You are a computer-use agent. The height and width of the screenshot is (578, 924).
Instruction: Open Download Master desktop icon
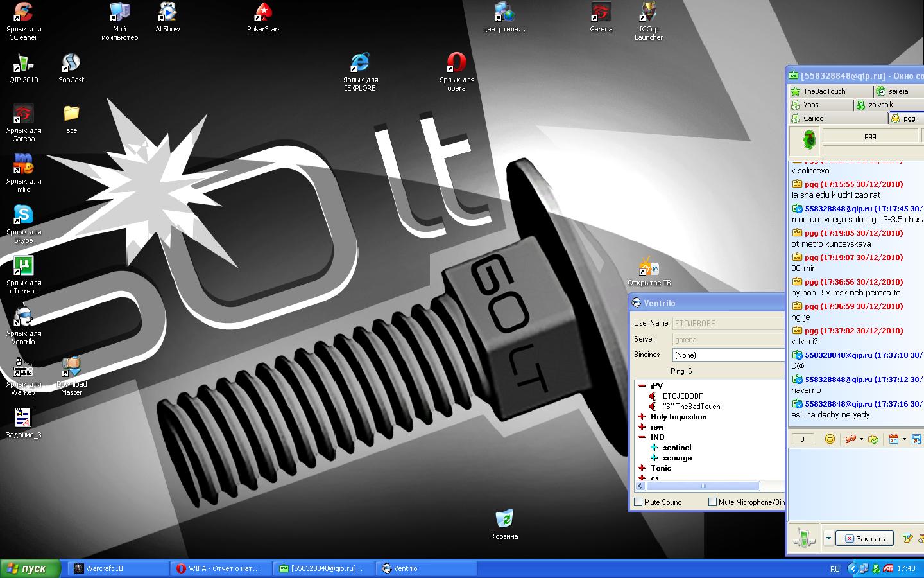[71, 376]
